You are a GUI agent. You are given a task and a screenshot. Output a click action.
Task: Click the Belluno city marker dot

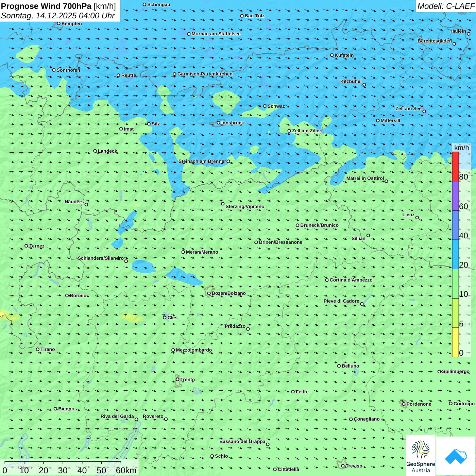coord(339,366)
